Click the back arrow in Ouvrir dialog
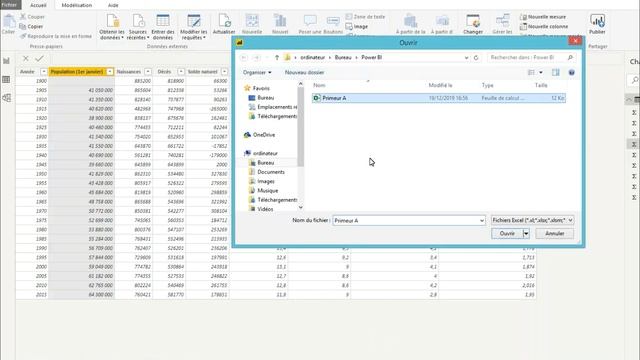 [x=244, y=58]
